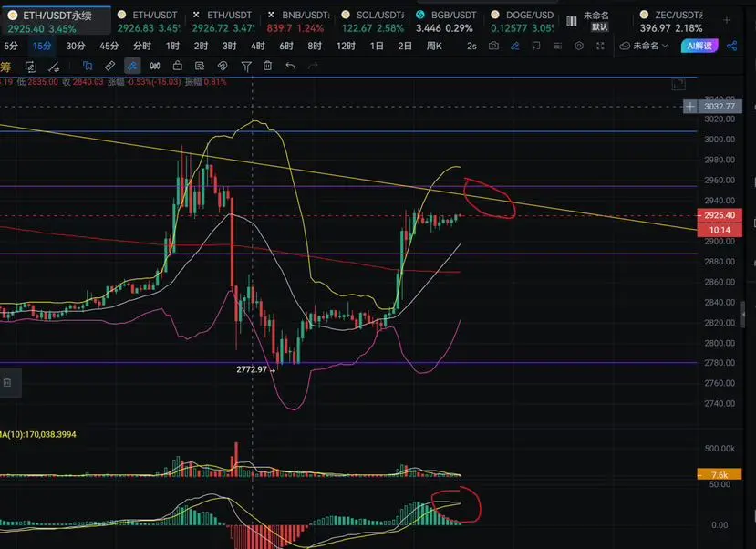Switch to ETH/USDT tab priced 2926.83
Viewport: 756px width, 549px height.
pyautogui.click(x=150, y=21)
